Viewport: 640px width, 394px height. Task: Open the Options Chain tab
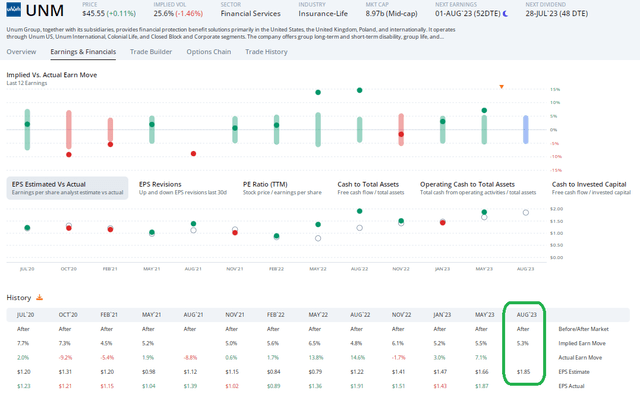point(209,52)
